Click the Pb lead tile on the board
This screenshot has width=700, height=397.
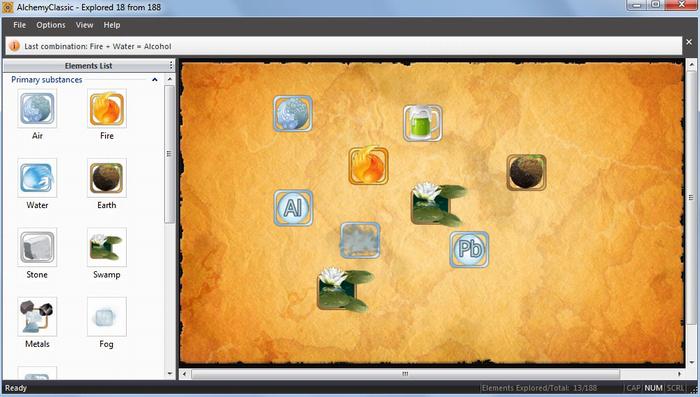[469, 249]
